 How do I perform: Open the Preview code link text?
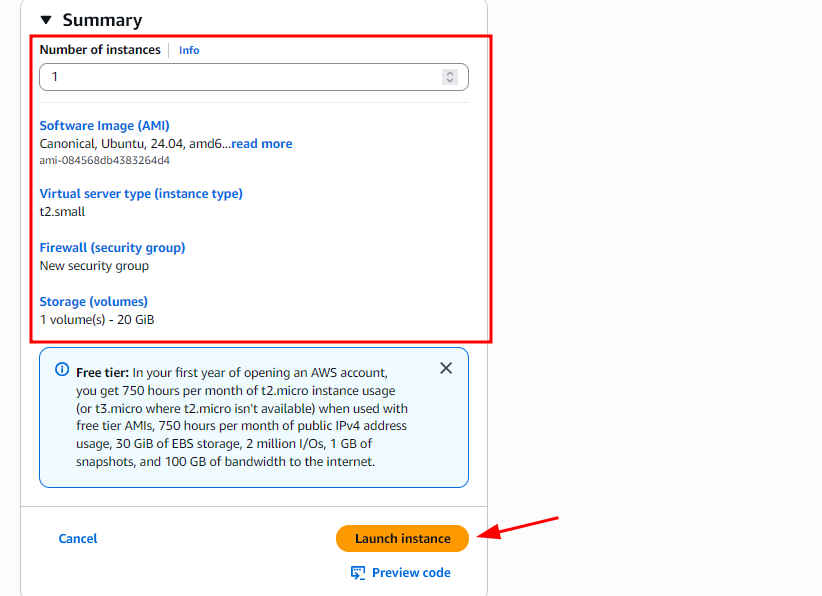pyautogui.click(x=411, y=573)
